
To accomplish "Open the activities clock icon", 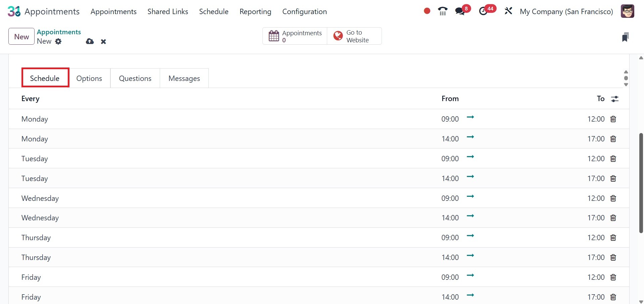I will pyautogui.click(x=483, y=11).
